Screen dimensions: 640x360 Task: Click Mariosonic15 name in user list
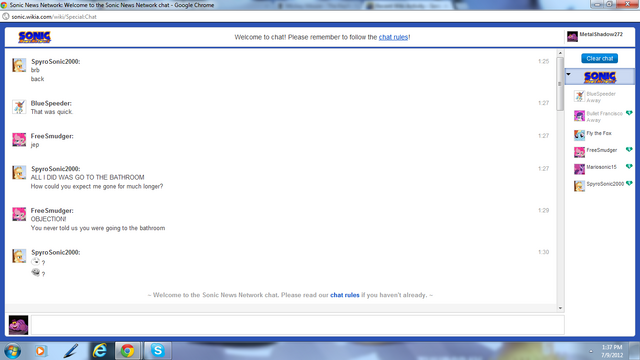(601, 167)
